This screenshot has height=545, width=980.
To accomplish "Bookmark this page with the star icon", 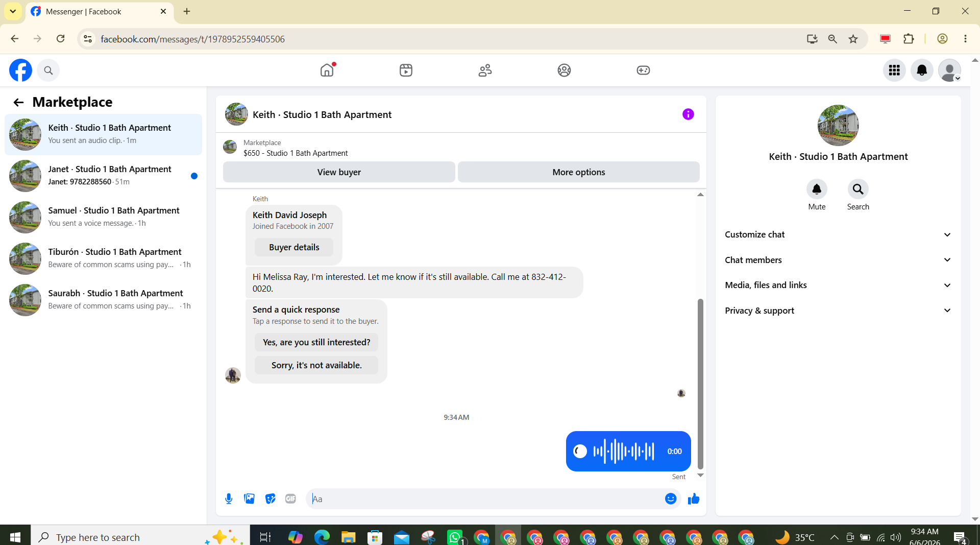I will click(853, 39).
